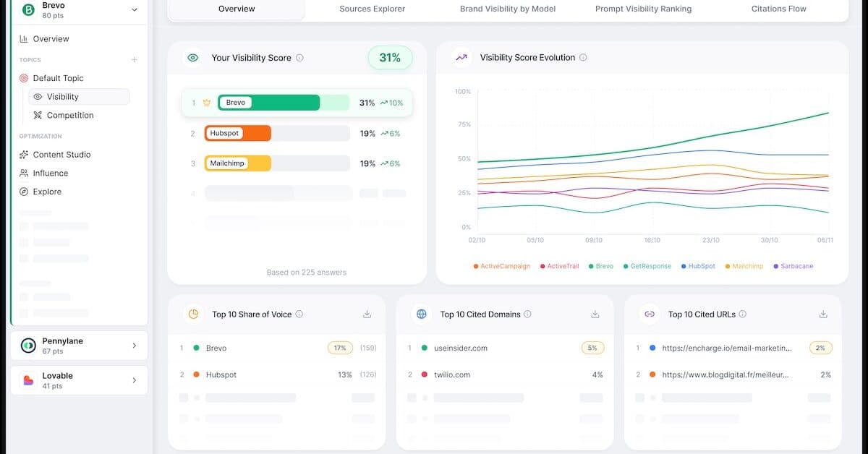Click info icon beside Top 10 Cited URLs
Image resolution: width=868 pixels, height=454 pixels.
pyautogui.click(x=742, y=314)
